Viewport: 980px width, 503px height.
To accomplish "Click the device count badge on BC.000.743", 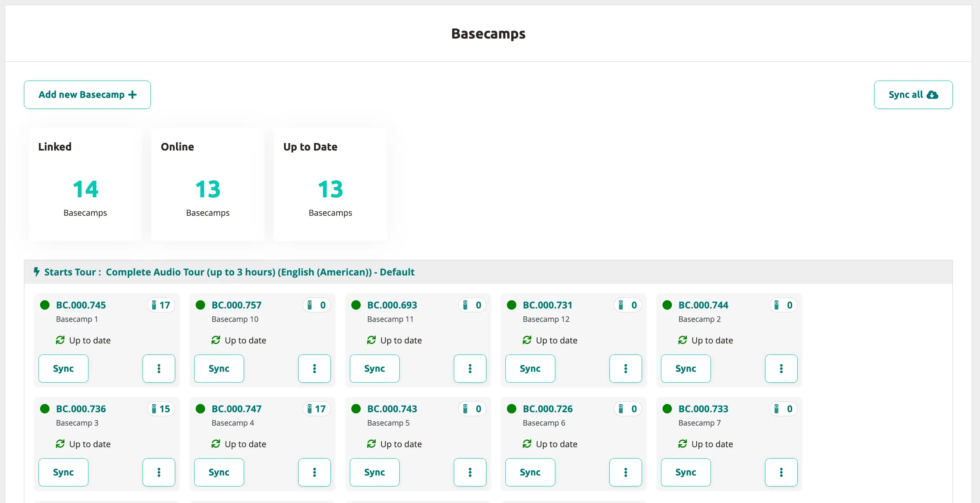I will [x=472, y=409].
